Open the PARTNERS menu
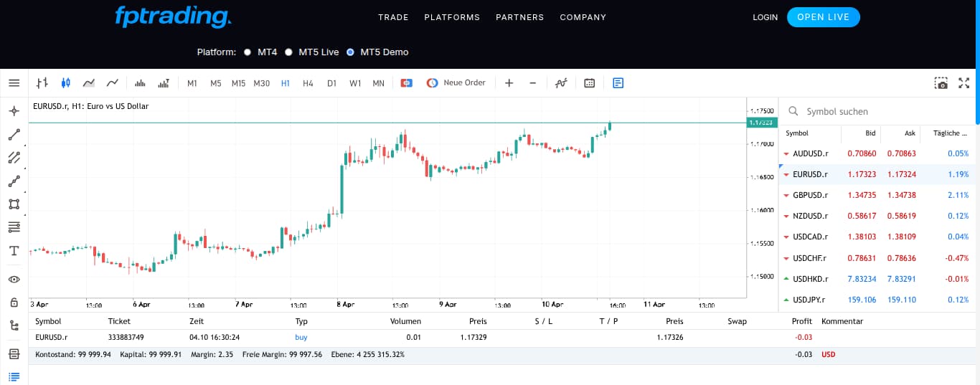This screenshot has width=980, height=385. (520, 17)
